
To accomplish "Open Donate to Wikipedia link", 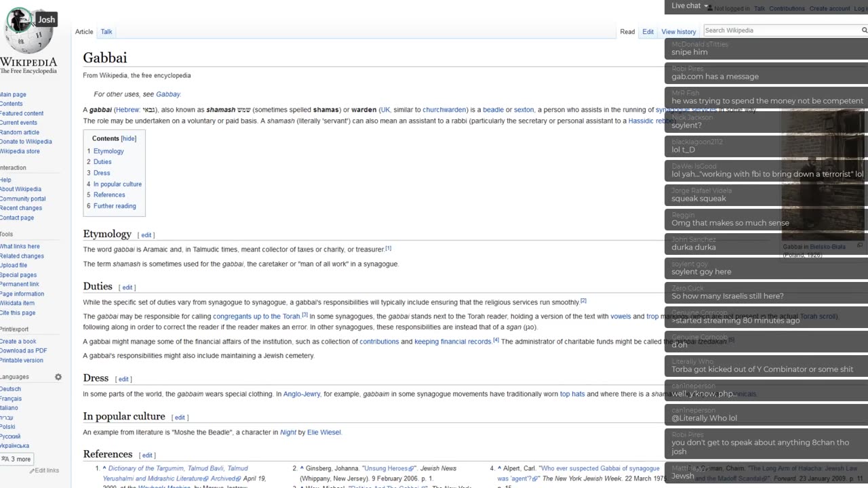I will [26, 142].
